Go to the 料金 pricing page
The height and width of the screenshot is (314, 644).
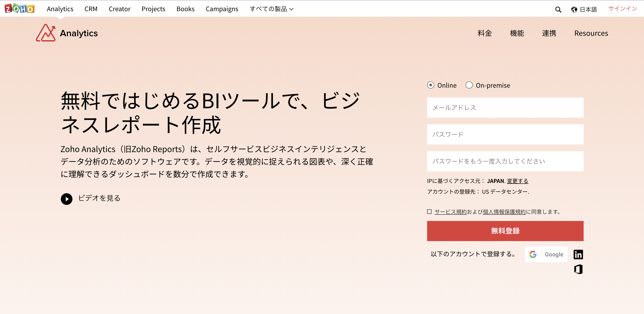[485, 33]
